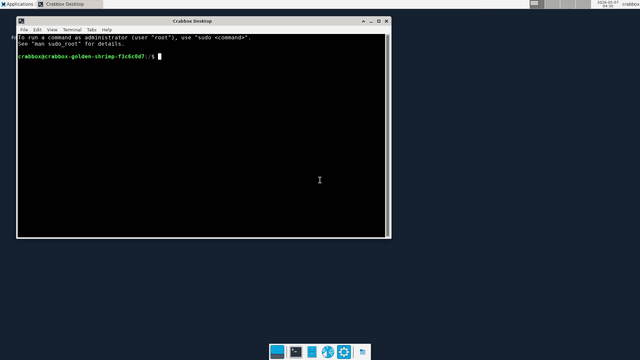Click the terminal command prompt line
This screenshot has width=640, height=360.
click(x=90, y=57)
